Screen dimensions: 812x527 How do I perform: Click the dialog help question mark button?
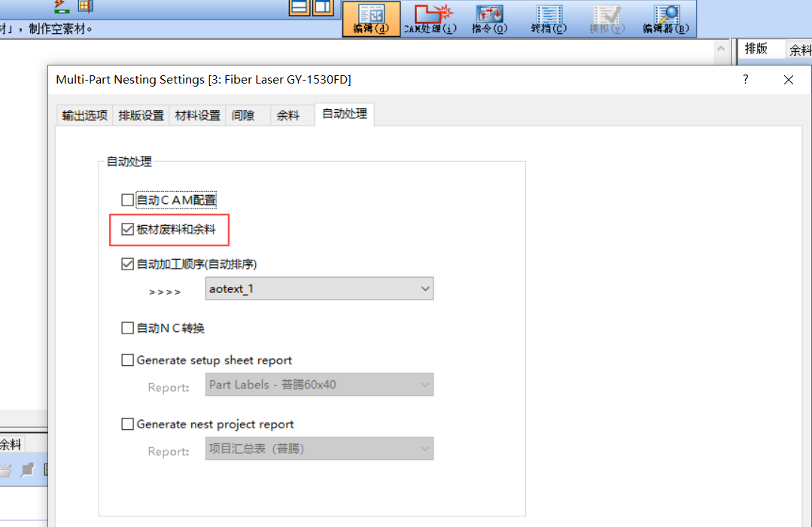coord(745,79)
